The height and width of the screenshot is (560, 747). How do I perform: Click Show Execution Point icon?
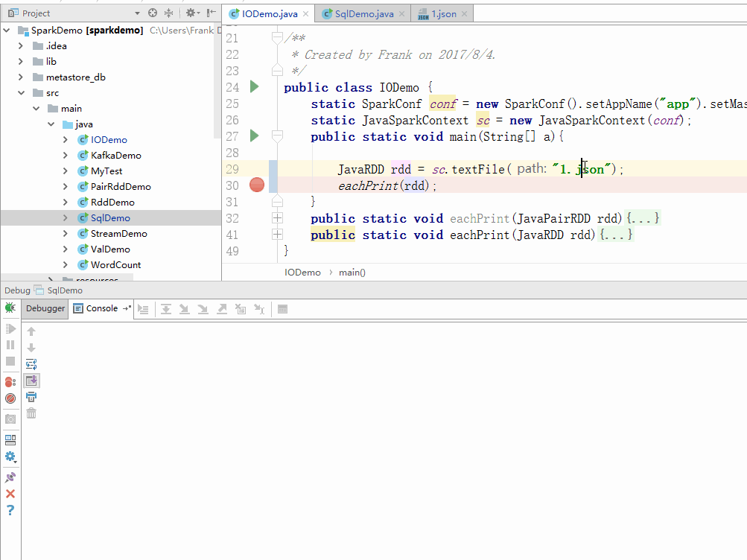click(x=144, y=310)
